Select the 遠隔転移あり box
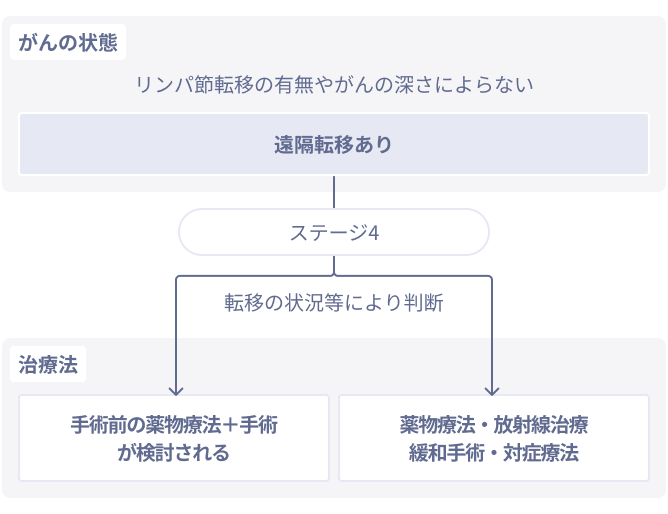The width and height of the screenshot is (668, 514). coord(333,144)
